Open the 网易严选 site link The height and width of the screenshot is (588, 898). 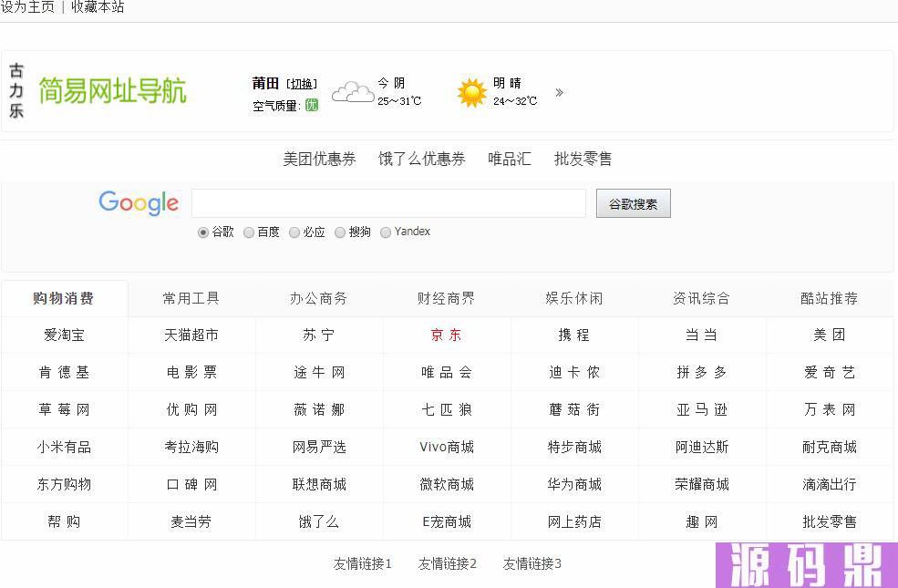point(319,447)
